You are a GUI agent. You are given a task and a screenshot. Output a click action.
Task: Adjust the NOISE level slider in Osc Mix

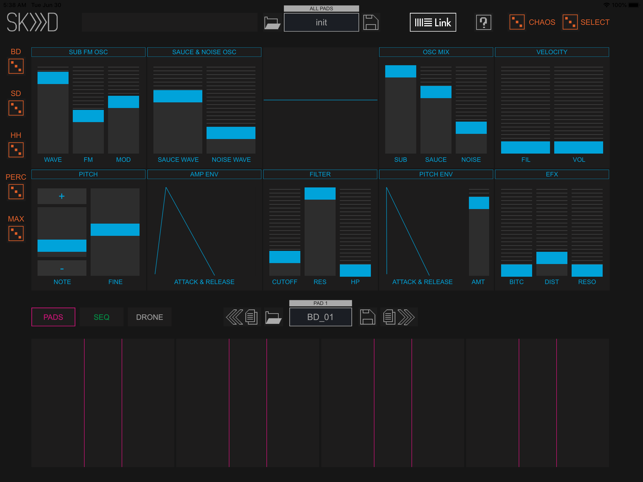coord(471,109)
